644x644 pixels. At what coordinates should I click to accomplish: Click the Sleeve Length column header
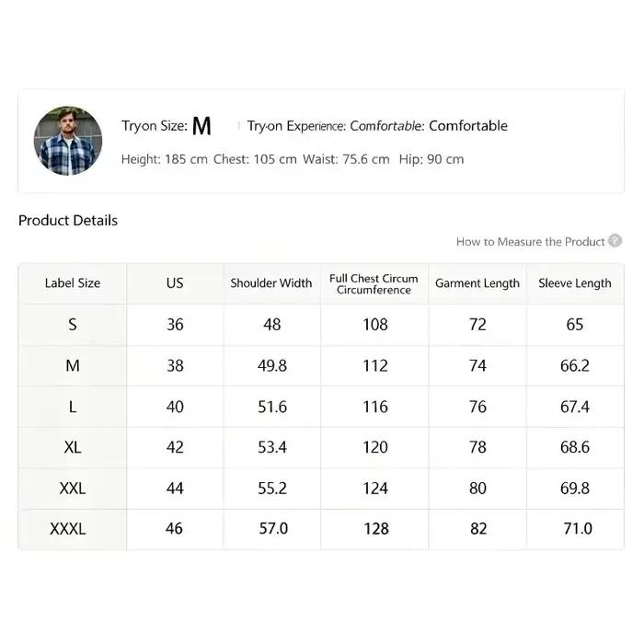pos(575,283)
